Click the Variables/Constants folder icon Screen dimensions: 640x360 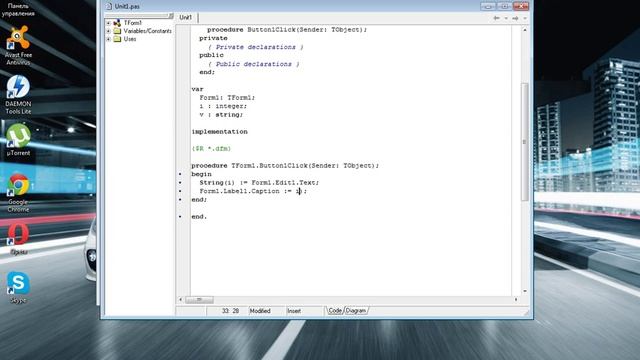(117, 31)
